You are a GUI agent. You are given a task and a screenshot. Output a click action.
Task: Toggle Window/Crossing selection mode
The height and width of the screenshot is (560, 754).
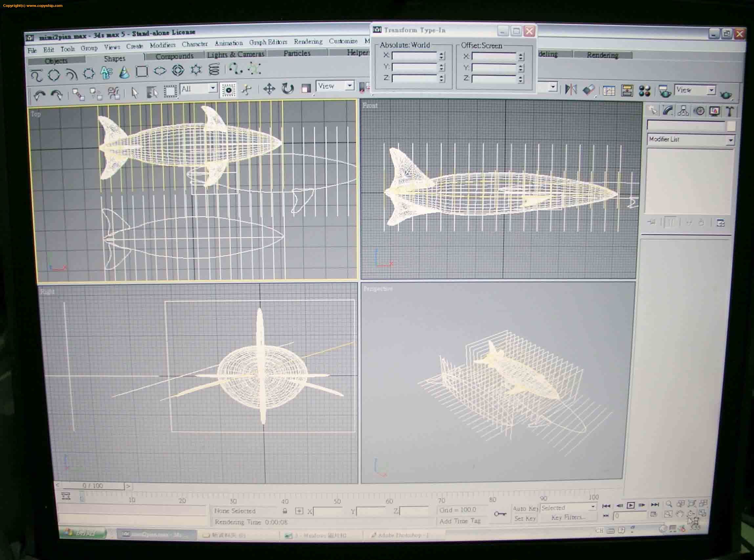(x=228, y=90)
